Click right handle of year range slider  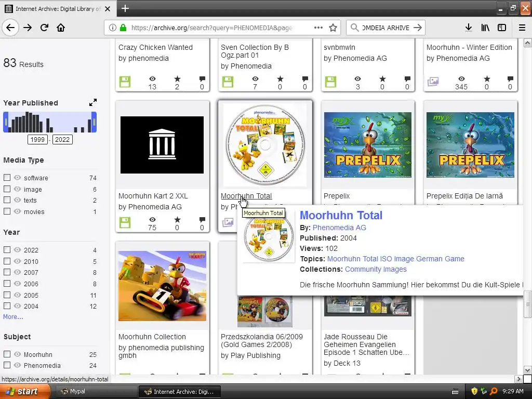pos(94,122)
